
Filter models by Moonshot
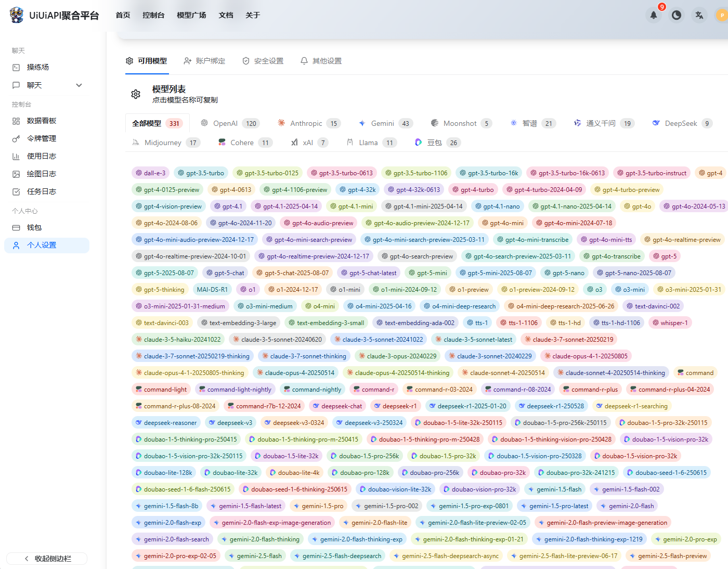coord(461,123)
